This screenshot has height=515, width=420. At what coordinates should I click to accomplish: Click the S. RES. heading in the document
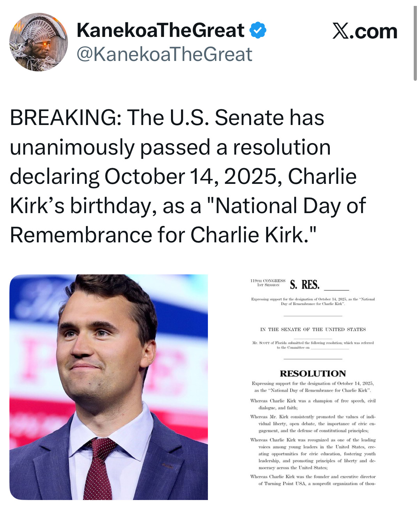click(305, 285)
